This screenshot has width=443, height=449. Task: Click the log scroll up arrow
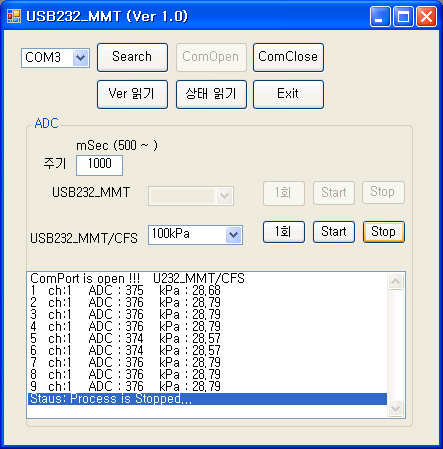pyautogui.click(x=396, y=282)
